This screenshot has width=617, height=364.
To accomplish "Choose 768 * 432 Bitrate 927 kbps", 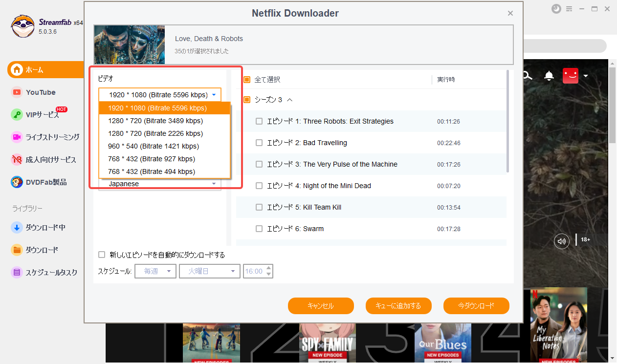I will point(164,159).
